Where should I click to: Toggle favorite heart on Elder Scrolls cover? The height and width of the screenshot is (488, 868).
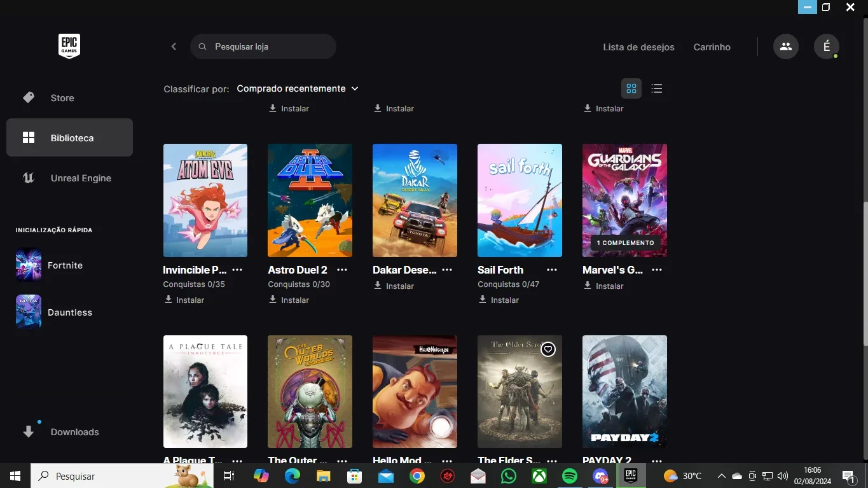[x=548, y=349]
